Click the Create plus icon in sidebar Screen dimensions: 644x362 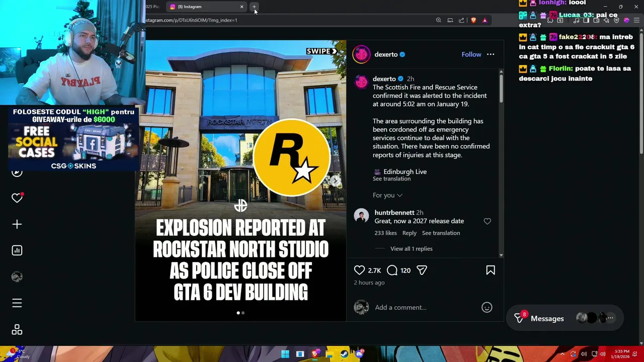tap(17, 224)
